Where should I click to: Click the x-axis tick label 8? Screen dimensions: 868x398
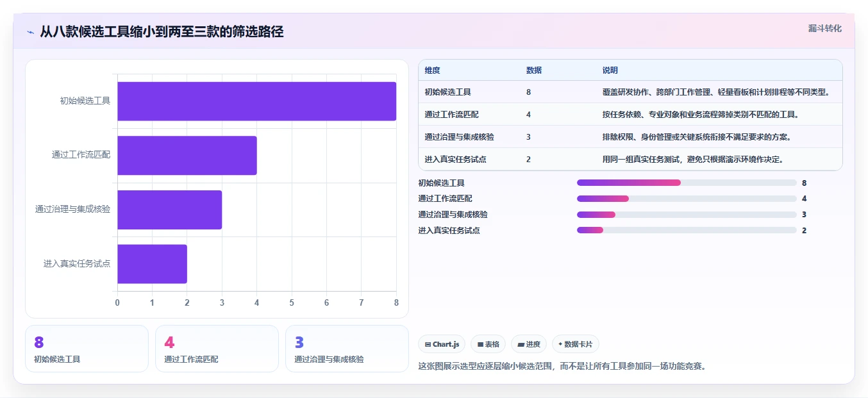tap(396, 303)
